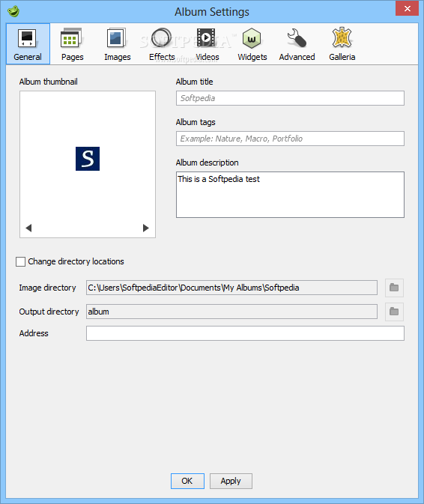Click the 'Album description' label
The height and width of the screenshot is (504, 424).
click(x=207, y=163)
